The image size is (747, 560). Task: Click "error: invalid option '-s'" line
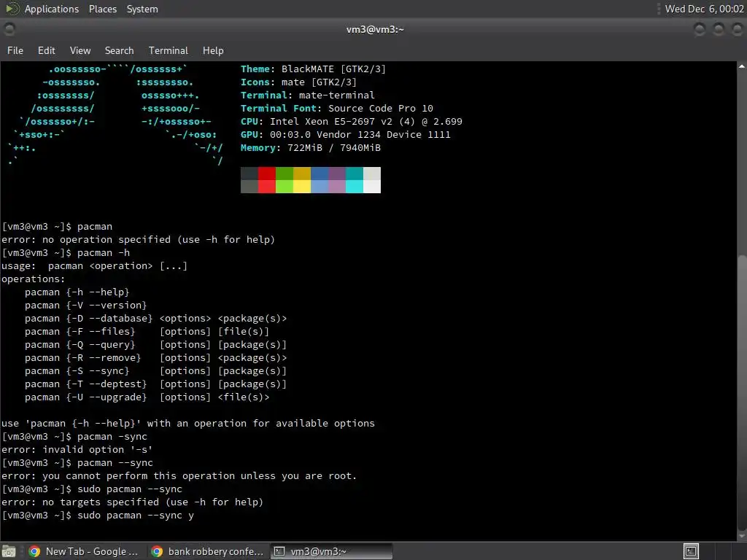pyautogui.click(x=77, y=449)
